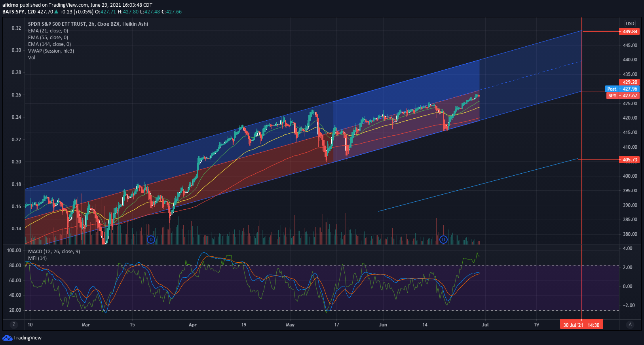This screenshot has width=644, height=345.
Task: Click the 445.00 price axis label
Action: 630,45
